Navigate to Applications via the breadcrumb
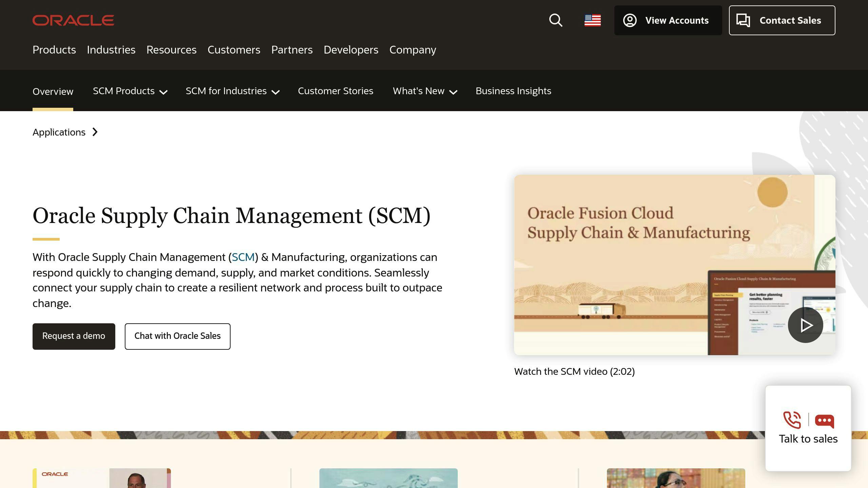868x488 pixels. [59, 132]
